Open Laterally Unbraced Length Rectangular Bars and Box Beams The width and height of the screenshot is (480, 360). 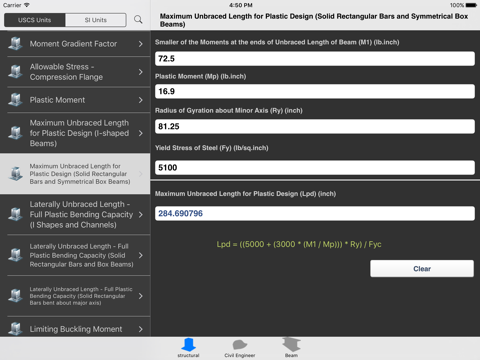point(75,255)
